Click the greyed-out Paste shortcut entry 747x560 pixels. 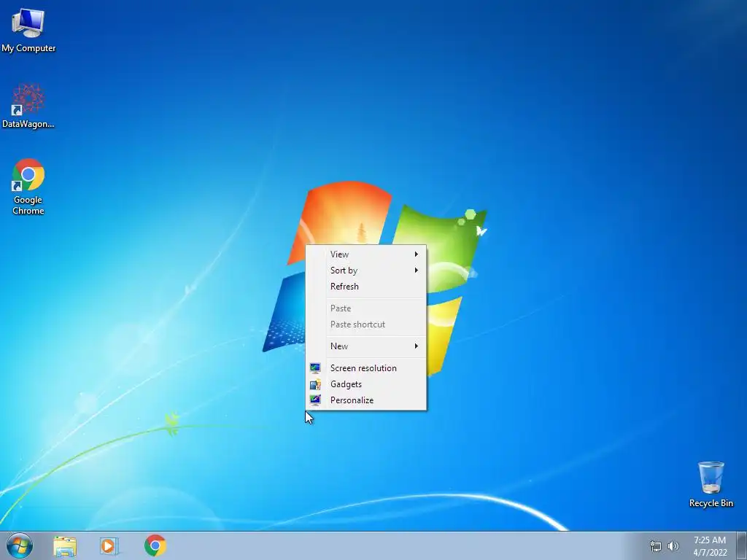[366, 324]
